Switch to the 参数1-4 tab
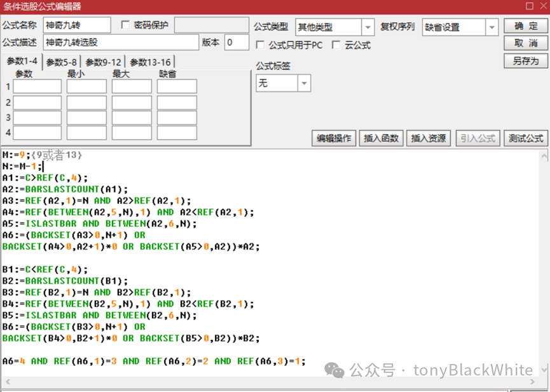Image resolution: width=550 pixels, height=392 pixels. tap(22, 62)
